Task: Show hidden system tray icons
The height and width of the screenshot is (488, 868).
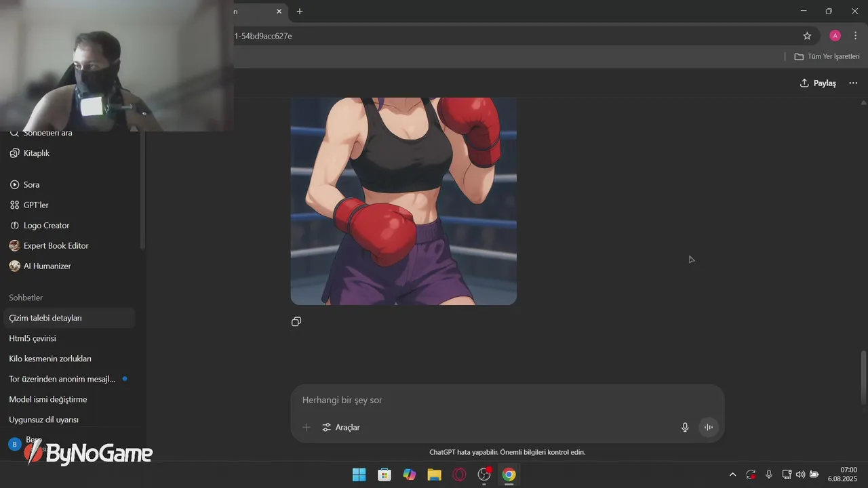Action: click(x=732, y=474)
